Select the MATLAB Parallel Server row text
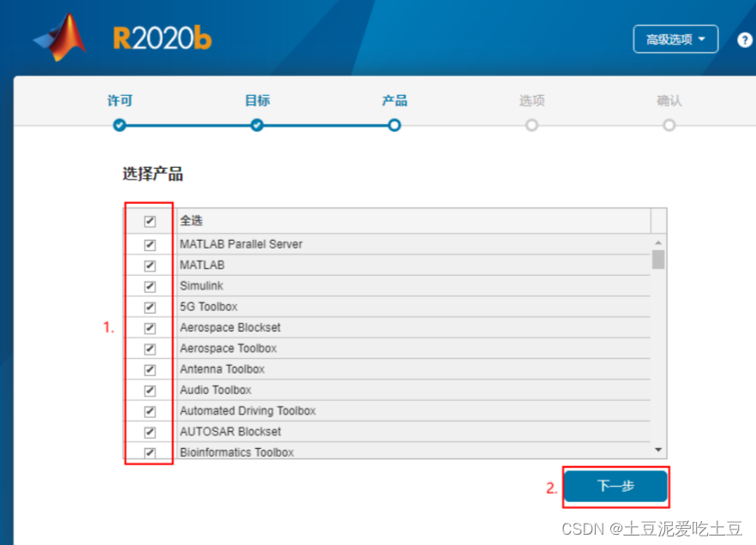Screen dimensions: 756x545 (x=241, y=244)
